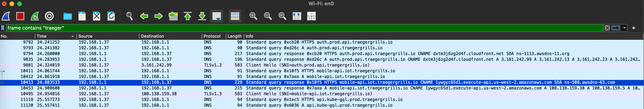Click into the display filter field
The width and height of the screenshot is (644, 109).
tap(304, 28)
